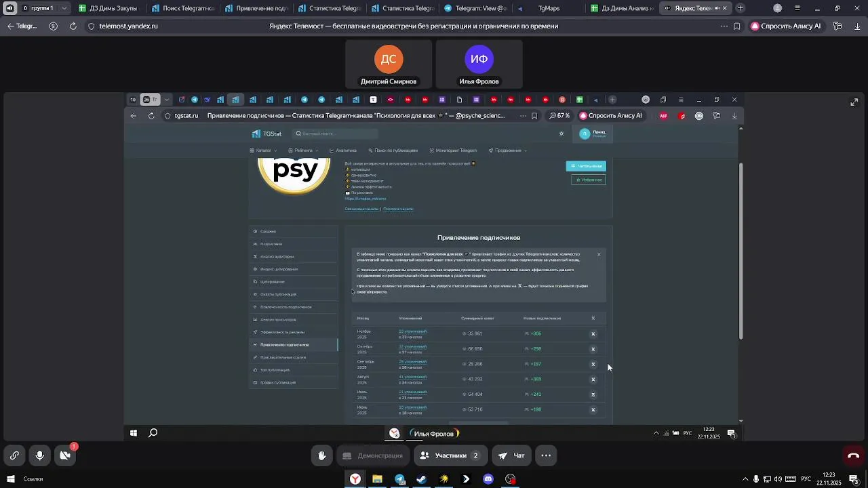Open downloads in the outer browser toolbar
This screenshot has height=488, width=868.
857,26
